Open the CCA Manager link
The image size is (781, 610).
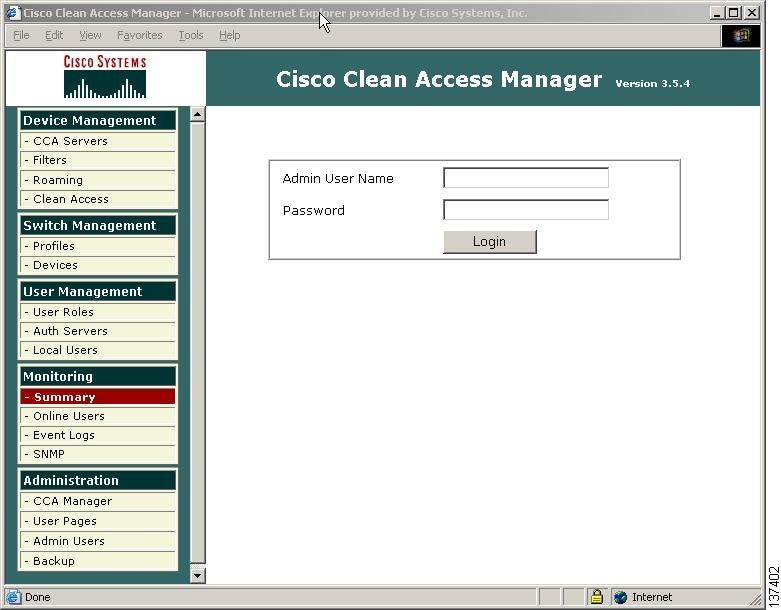click(x=98, y=501)
